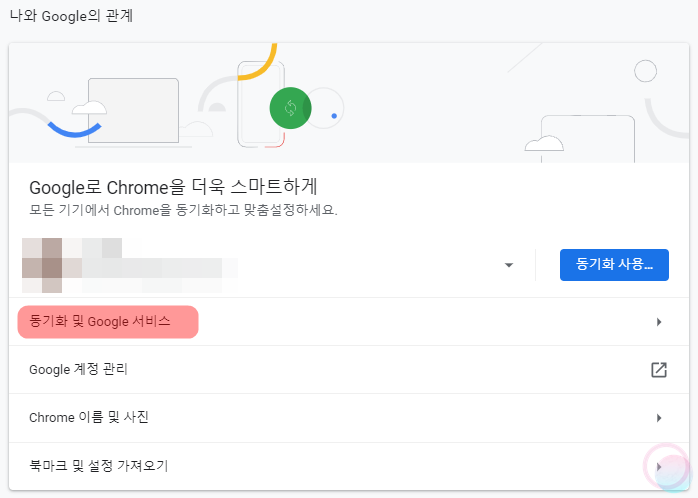Open 북마크 및 설정 가져오기 row

tap(349, 466)
